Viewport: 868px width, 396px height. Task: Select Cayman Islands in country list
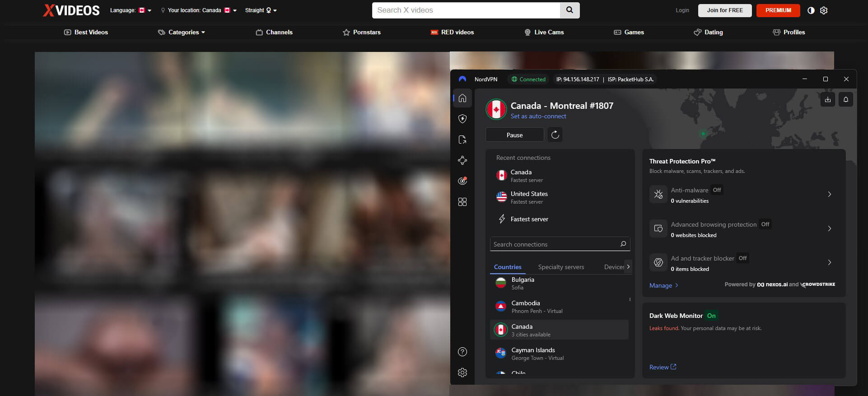tap(559, 354)
